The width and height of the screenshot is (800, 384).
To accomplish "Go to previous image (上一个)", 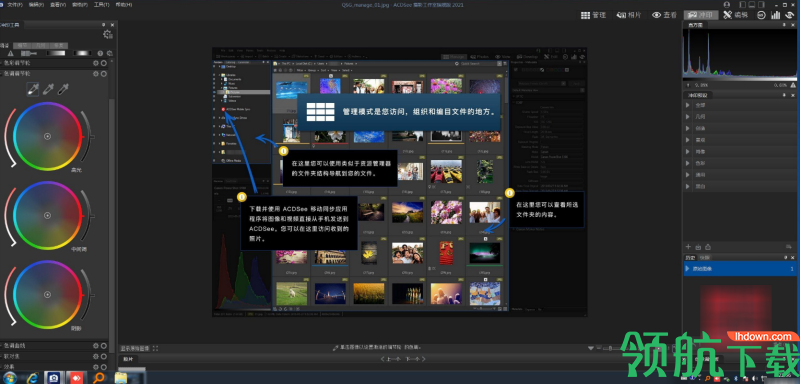I will [x=390, y=359].
